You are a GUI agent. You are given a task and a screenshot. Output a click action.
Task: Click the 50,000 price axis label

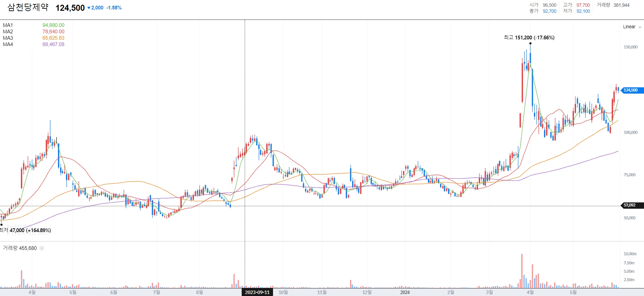click(x=630, y=218)
